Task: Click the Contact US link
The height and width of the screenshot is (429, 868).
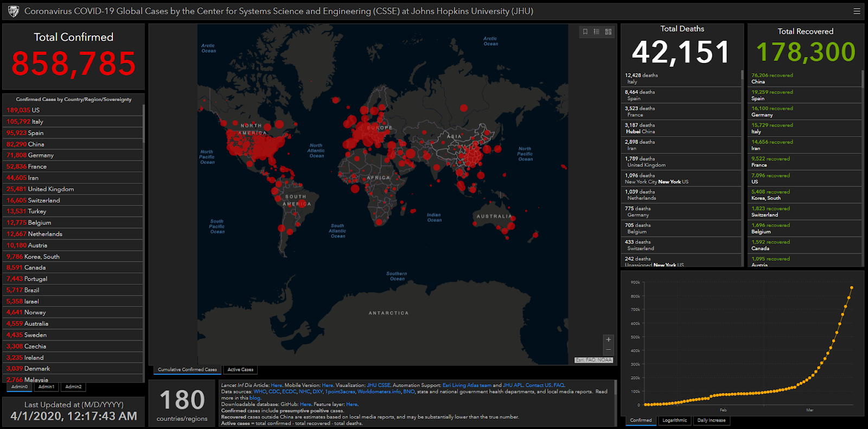Action: pos(538,385)
